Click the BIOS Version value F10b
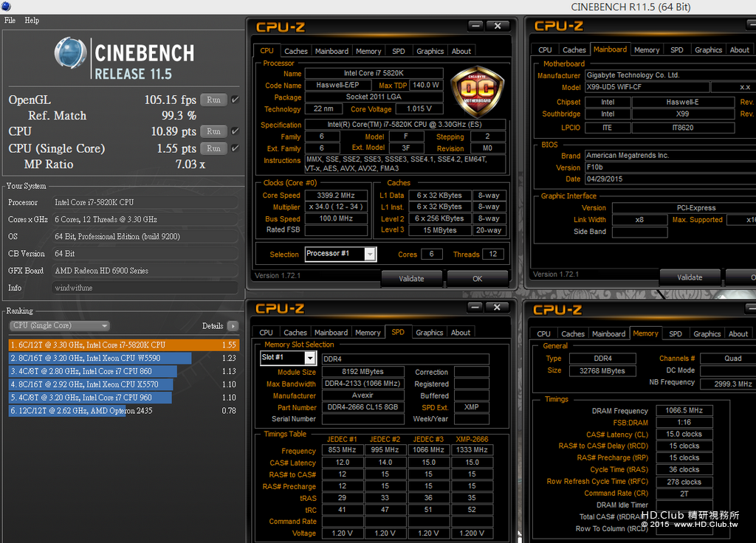756x543 pixels. click(x=670, y=167)
